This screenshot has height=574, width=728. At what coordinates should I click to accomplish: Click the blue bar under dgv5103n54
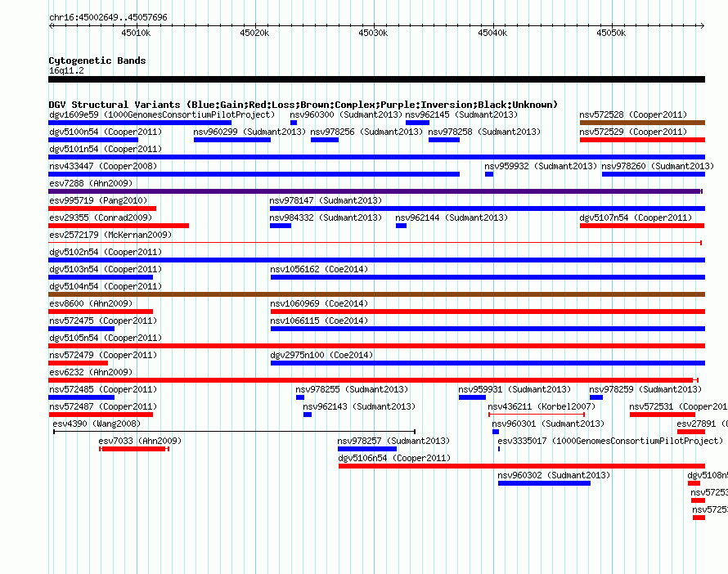point(101,277)
